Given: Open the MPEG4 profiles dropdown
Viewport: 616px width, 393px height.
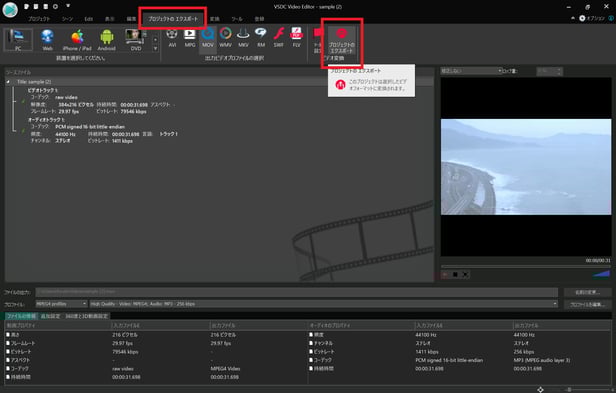Looking at the screenshot, I should [x=61, y=304].
